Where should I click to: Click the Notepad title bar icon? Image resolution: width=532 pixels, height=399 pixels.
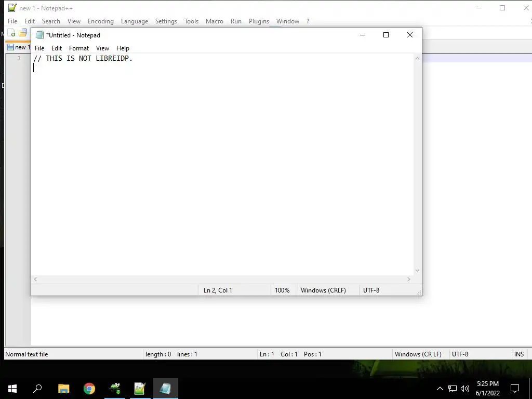tap(39, 35)
